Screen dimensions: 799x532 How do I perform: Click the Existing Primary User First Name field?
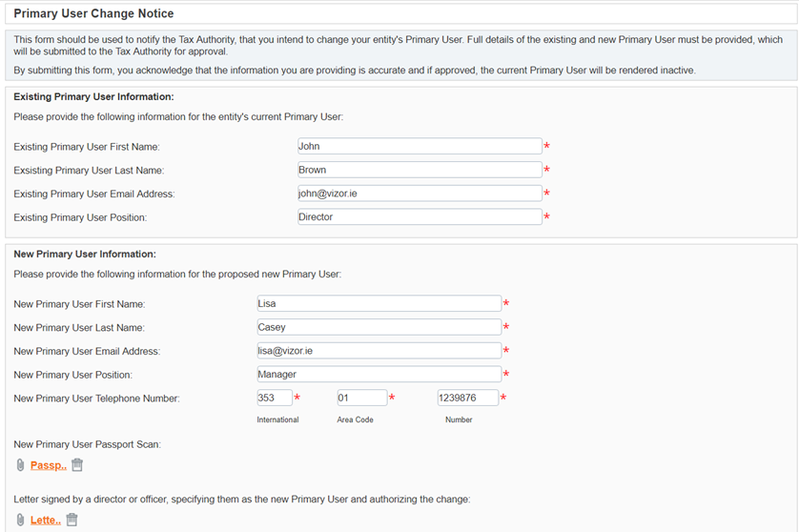419,146
